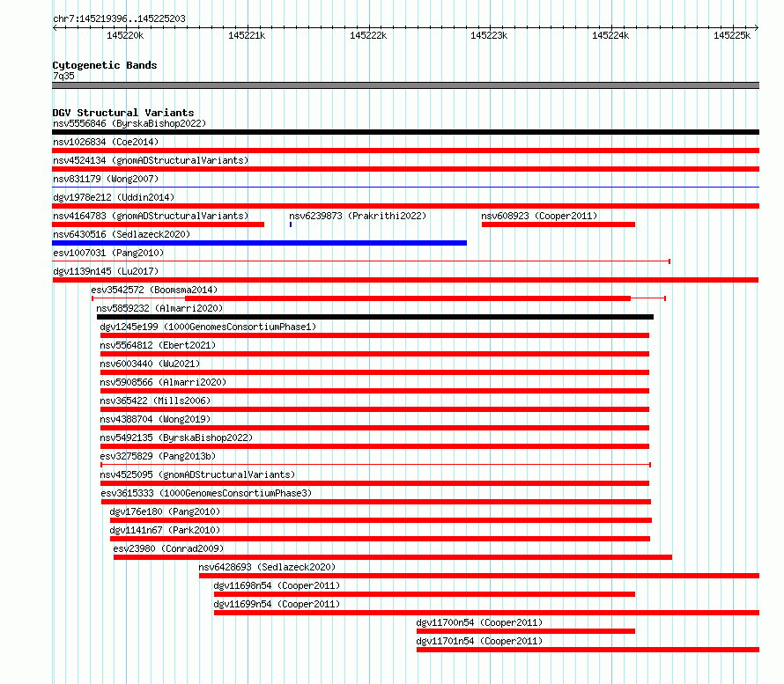Select nsv4164783 (gnomADStructuralVariants) label
The image size is (784, 684).
pyautogui.click(x=151, y=216)
